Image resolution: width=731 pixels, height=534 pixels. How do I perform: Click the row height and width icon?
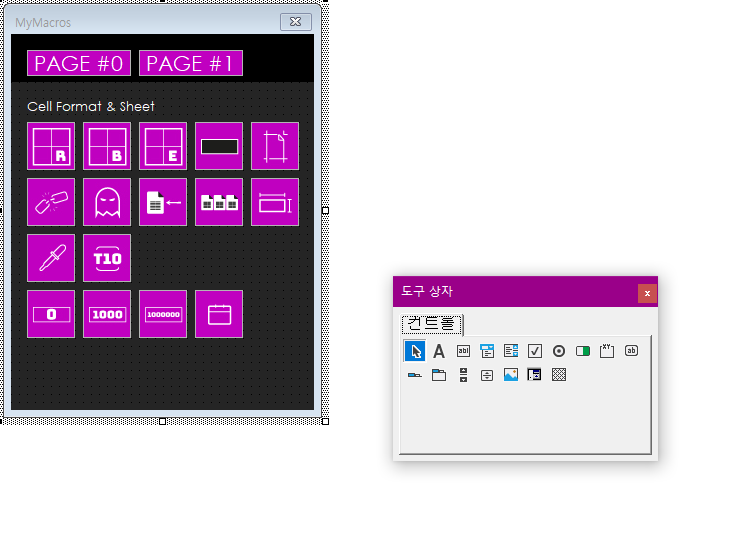coord(275,202)
